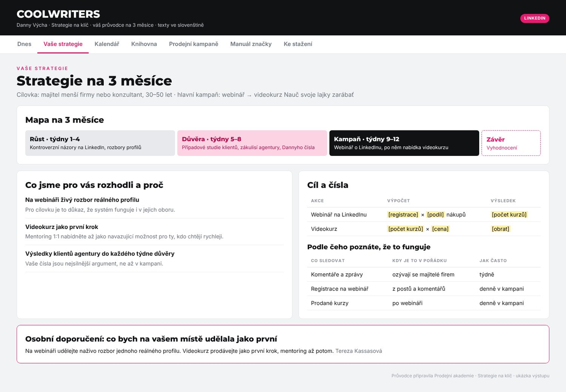This screenshot has height=392, width=566.
Task: Click the Cíl a čísla heading
Action: click(328, 185)
